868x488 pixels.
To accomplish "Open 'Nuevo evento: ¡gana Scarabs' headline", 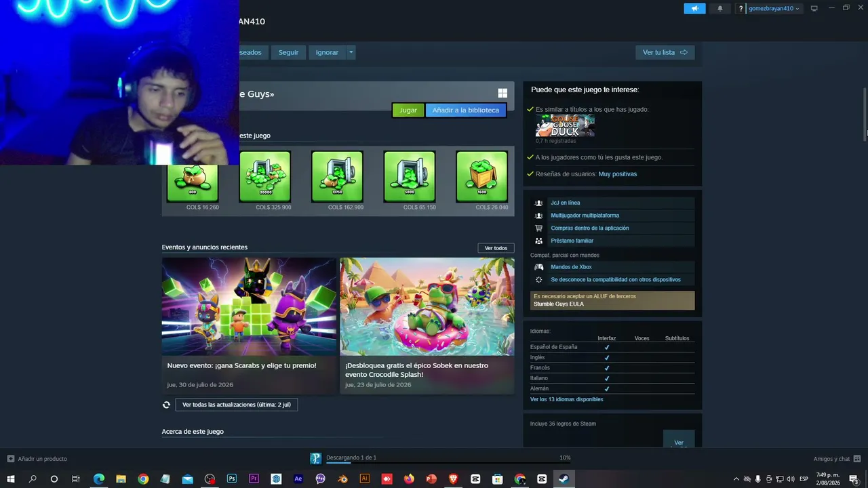I will 242,365.
